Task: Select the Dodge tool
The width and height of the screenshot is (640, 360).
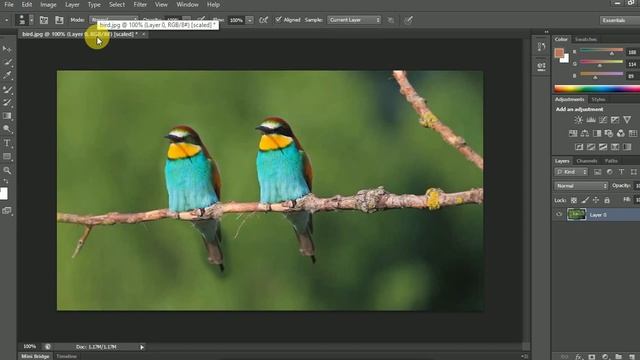Action: click(x=7, y=129)
